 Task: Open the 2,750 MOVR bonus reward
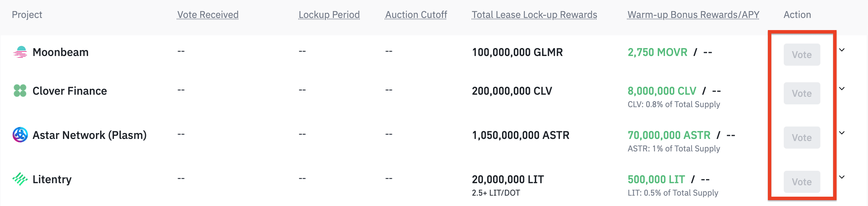click(x=657, y=52)
